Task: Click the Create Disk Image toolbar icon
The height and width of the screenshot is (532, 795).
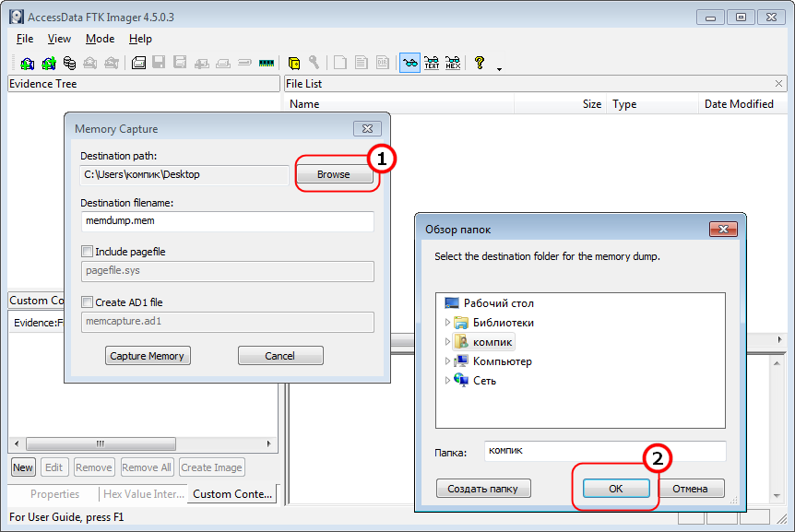Action: point(138,63)
